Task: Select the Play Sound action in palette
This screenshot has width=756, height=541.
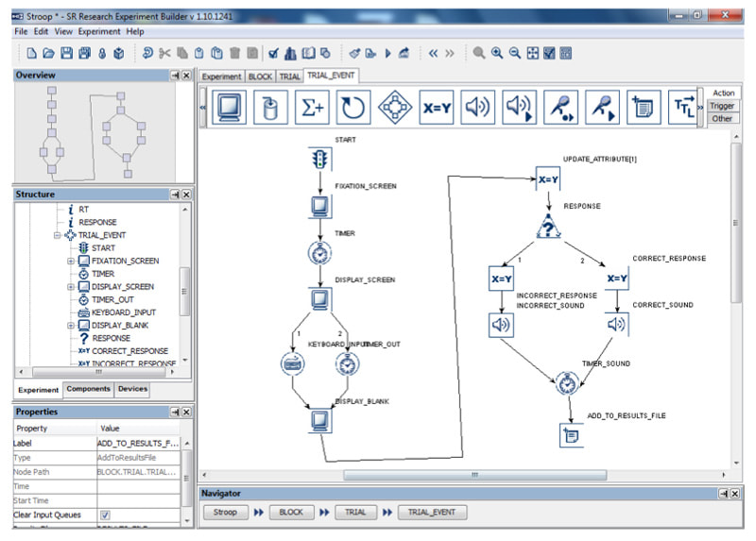Action: click(477, 107)
